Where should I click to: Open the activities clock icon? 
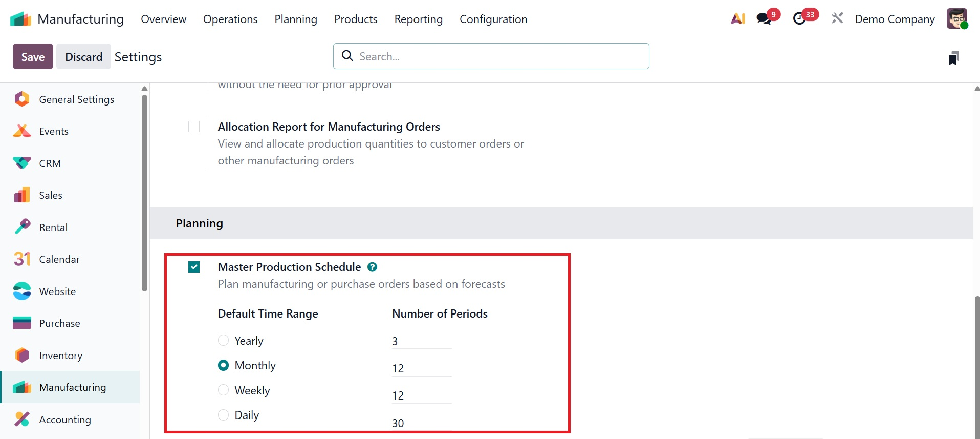click(799, 19)
